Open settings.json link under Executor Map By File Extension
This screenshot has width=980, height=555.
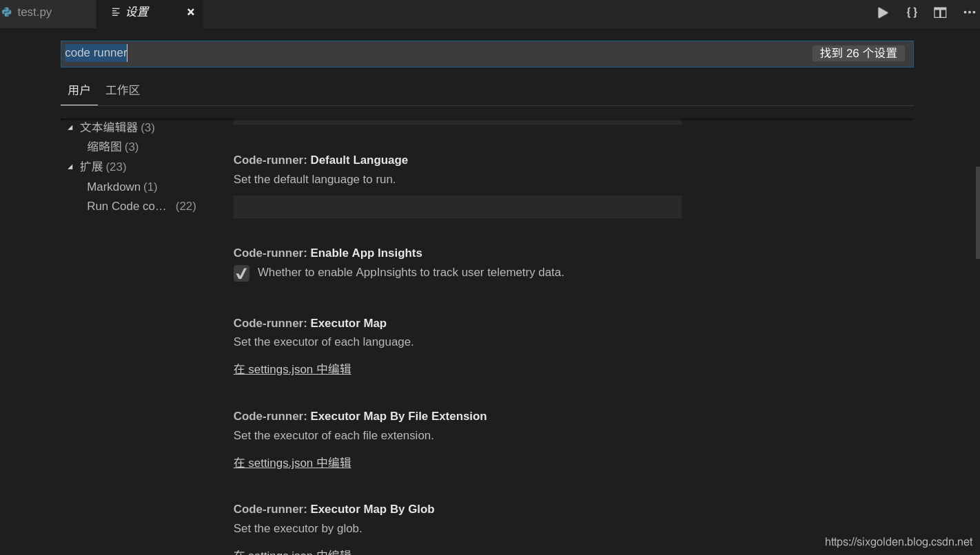click(x=292, y=463)
